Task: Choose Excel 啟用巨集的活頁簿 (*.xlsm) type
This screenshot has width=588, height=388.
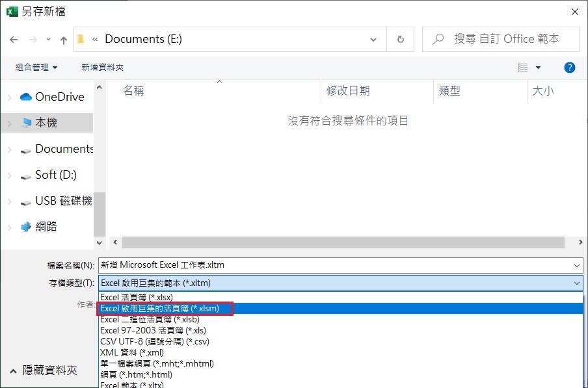Action: point(340,308)
